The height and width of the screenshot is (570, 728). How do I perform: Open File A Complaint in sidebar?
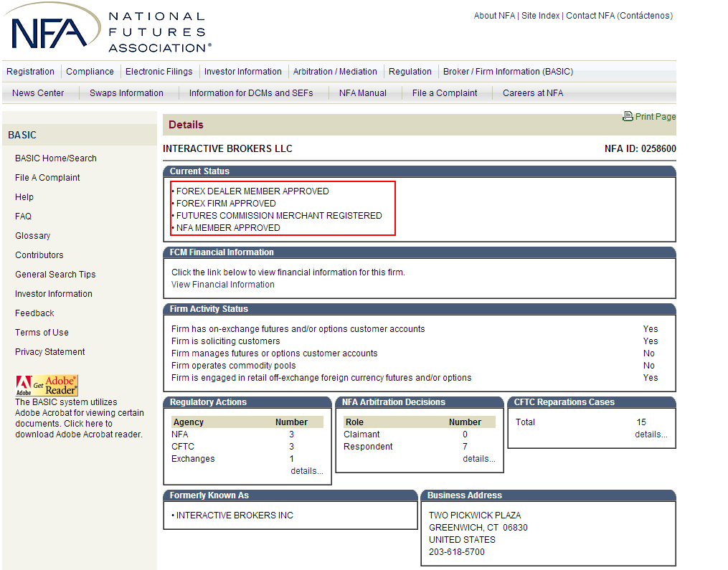47,178
